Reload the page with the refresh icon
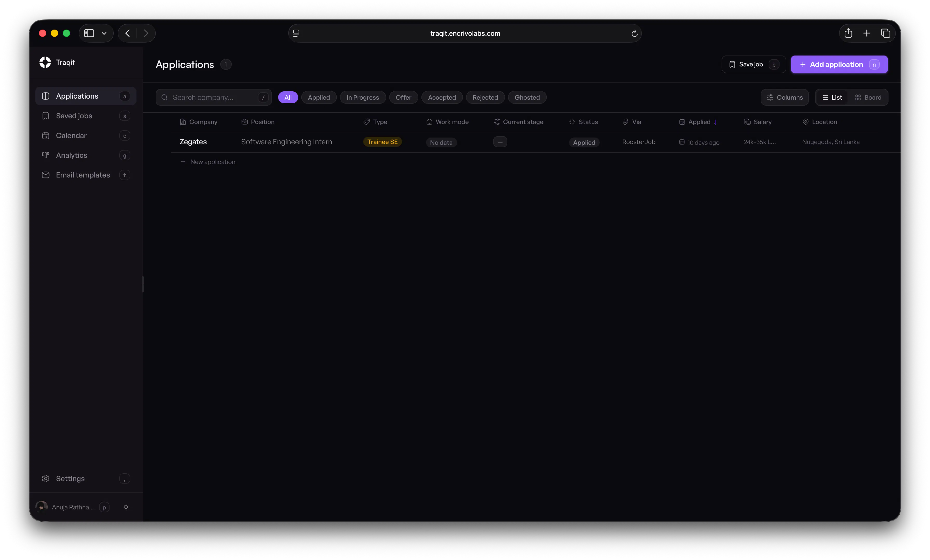The image size is (930, 560). click(634, 33)
